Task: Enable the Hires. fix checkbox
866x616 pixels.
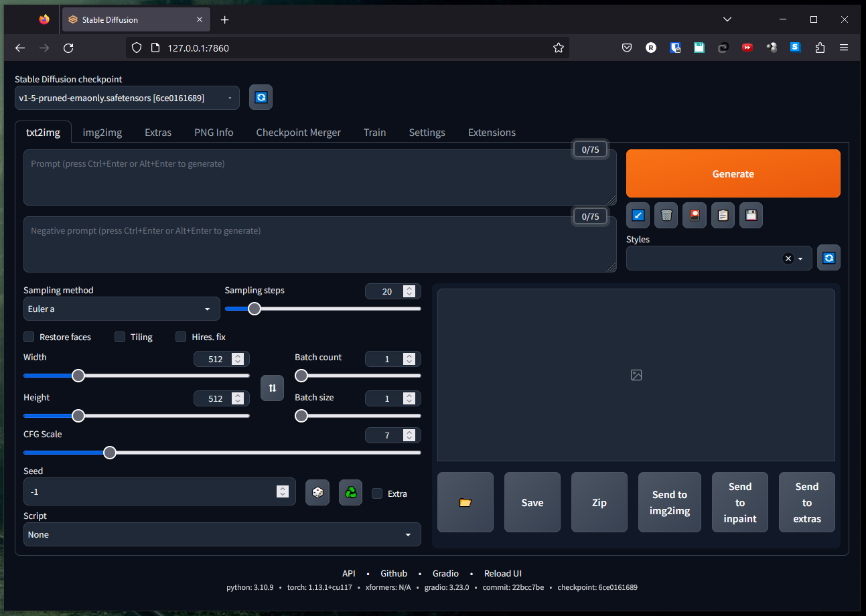Action: pos(181,337)
